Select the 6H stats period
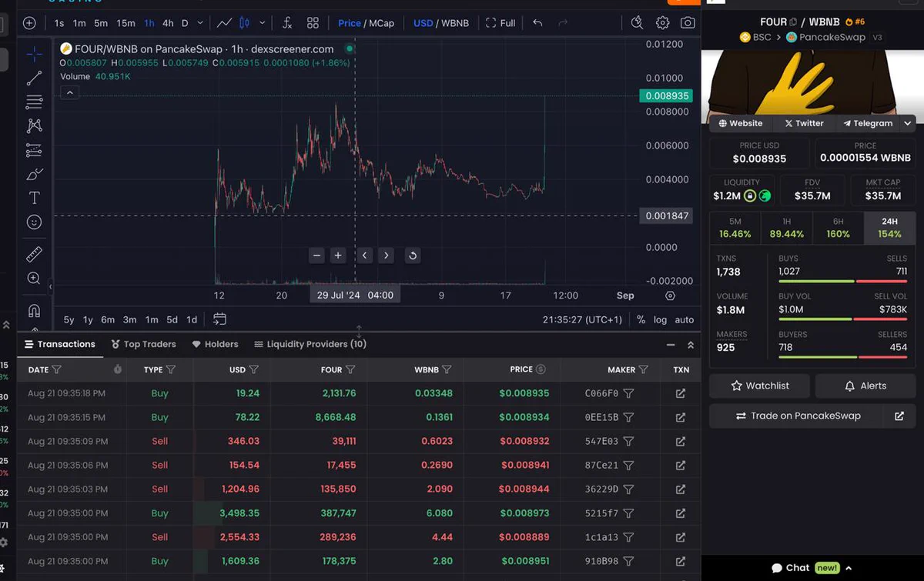924x581 pixels. click(839, 229)
